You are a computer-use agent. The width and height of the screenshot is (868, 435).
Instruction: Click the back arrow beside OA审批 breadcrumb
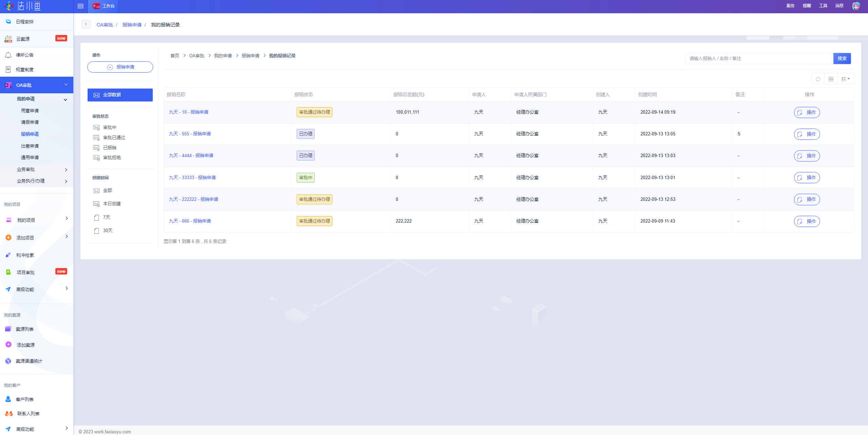[86, 24]
